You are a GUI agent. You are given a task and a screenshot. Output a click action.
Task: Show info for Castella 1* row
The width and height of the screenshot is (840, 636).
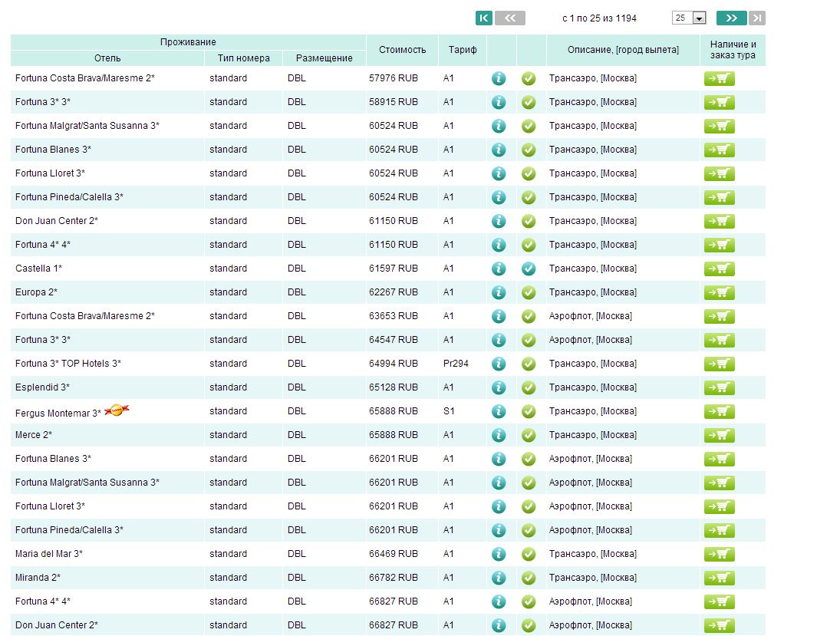(499, 269)
